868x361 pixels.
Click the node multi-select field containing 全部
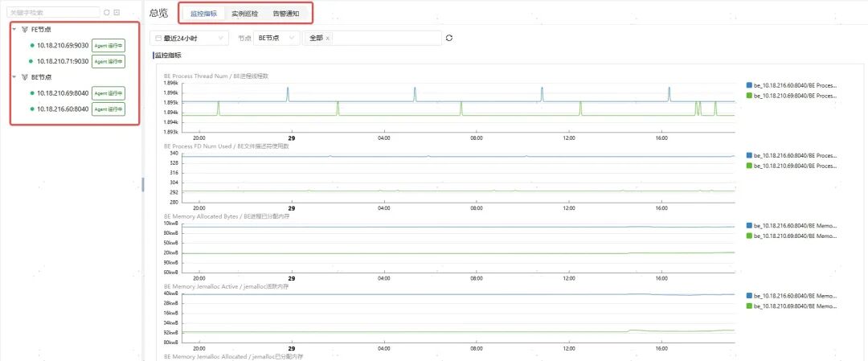372,39
